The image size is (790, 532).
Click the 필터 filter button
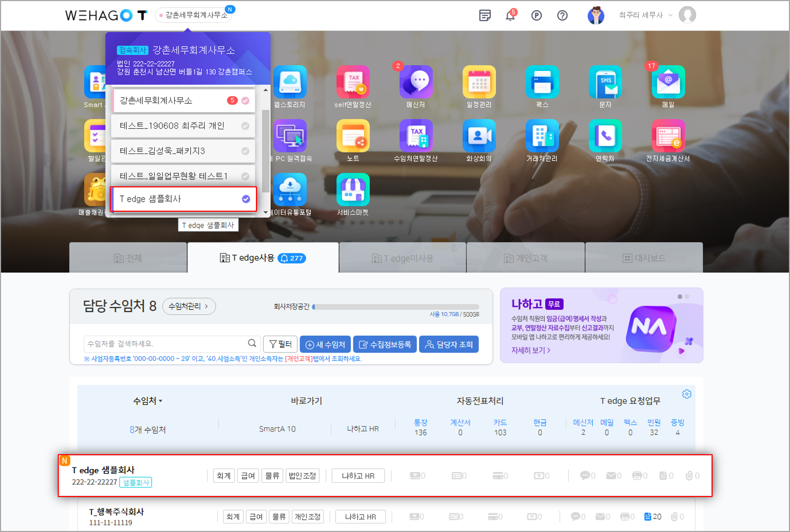280,345
